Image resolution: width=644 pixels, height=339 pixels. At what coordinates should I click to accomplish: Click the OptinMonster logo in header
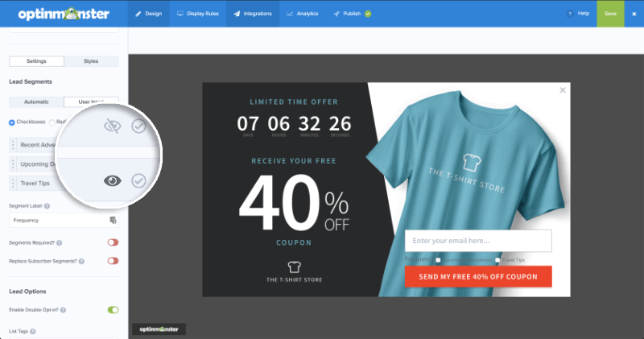tap(64, 14)
